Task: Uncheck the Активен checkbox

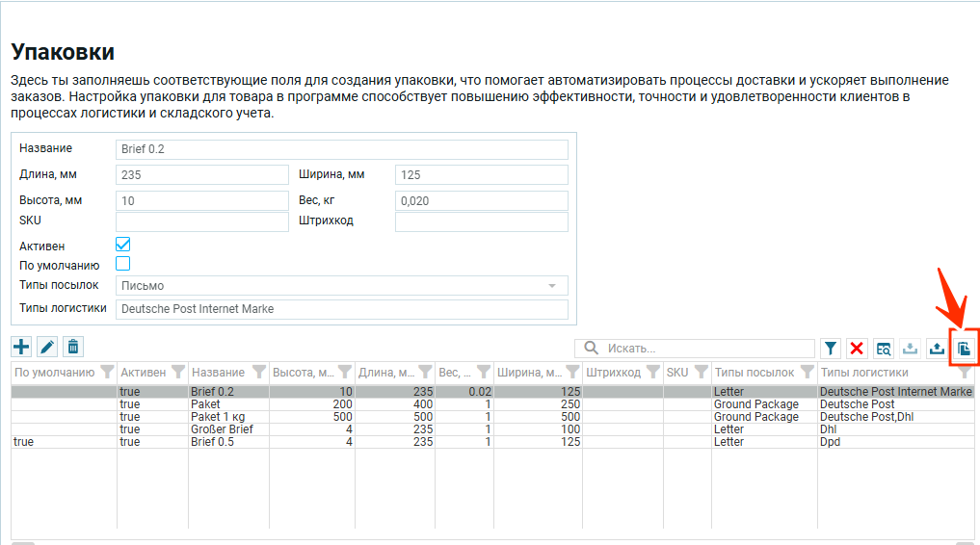Action: (122, 245)
